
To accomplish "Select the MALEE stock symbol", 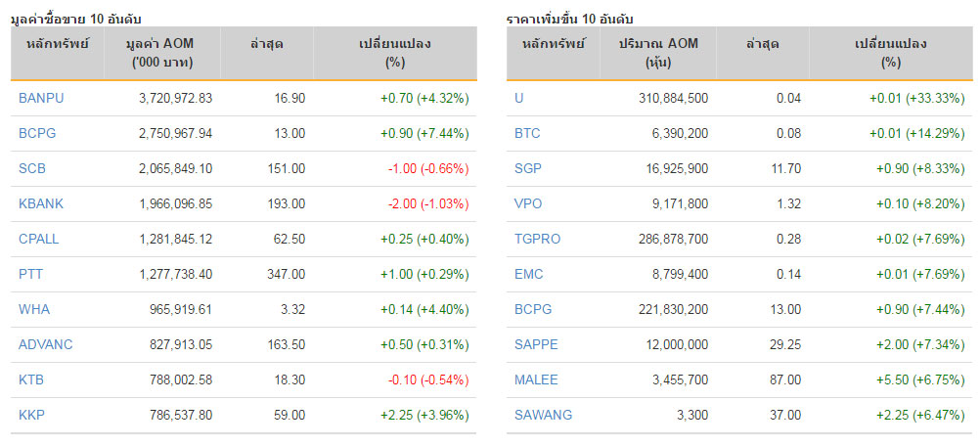I will click(536, 379).
